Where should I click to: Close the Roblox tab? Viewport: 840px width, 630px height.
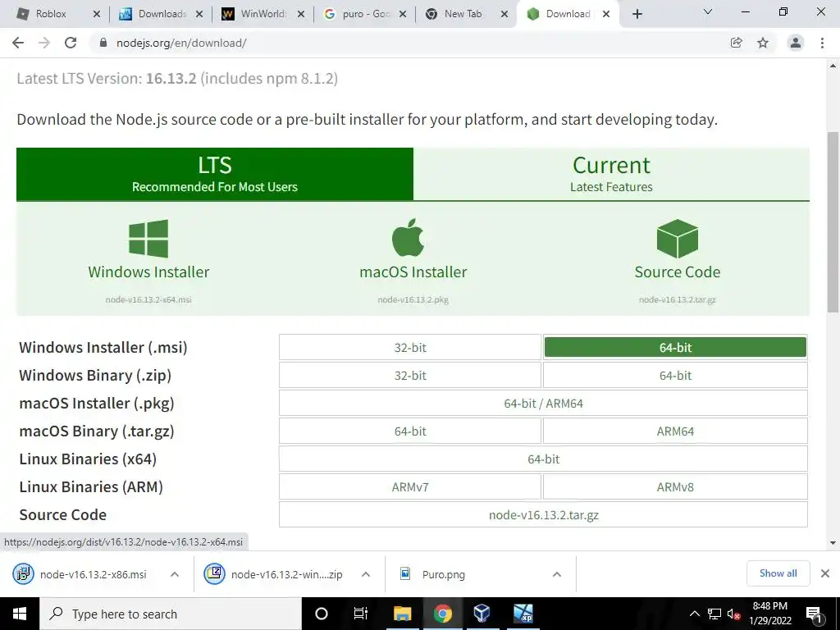click(x=97, y=14)
